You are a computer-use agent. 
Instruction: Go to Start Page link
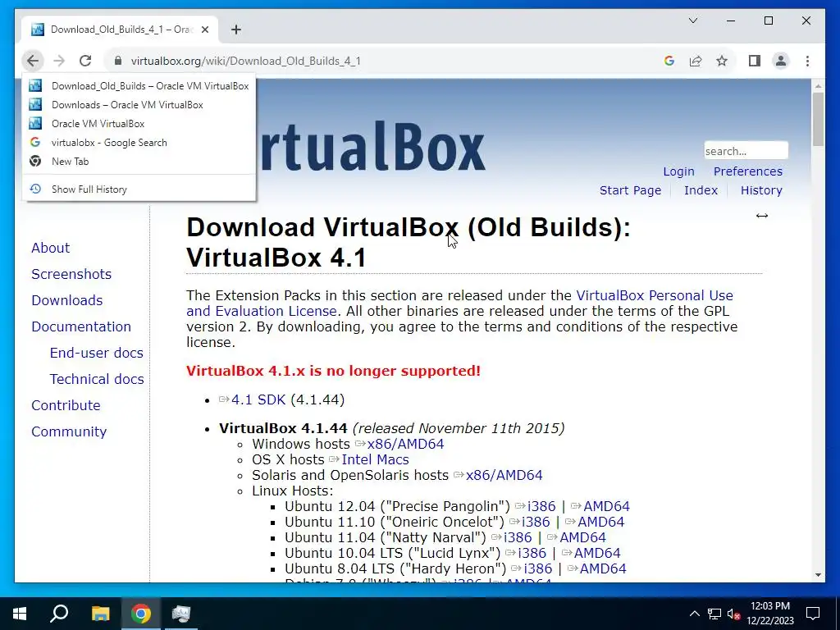630,190
